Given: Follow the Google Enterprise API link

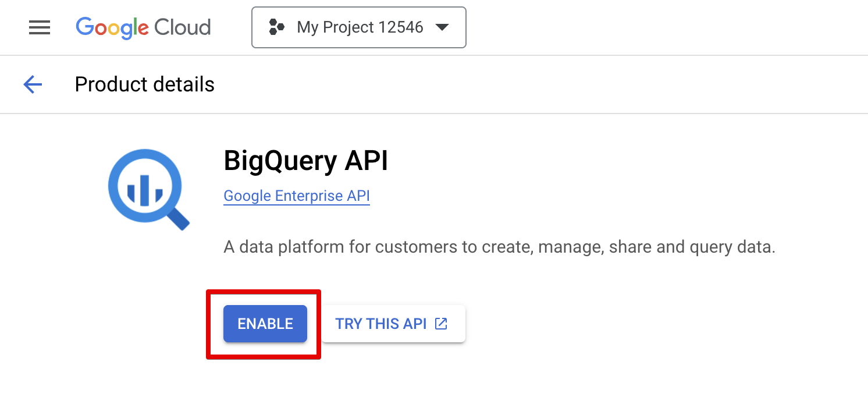Looking at the screenshot, I should point(296,196).
